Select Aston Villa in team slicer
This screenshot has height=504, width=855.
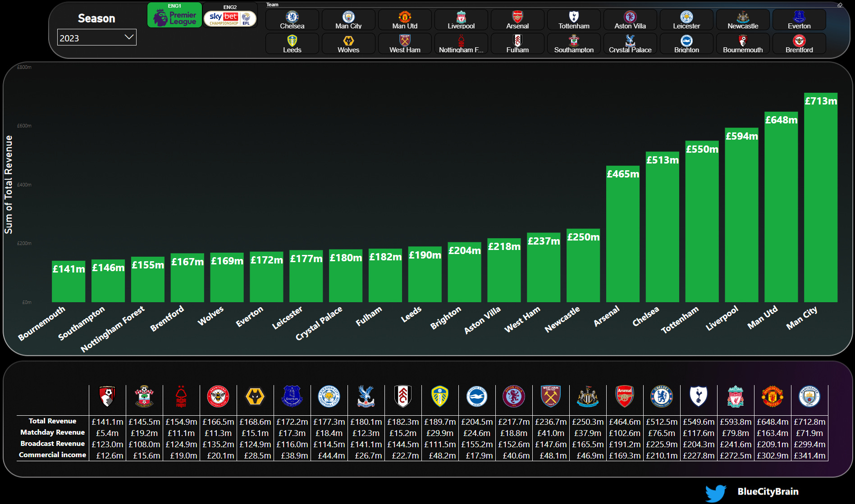click(x=630, y=20)
